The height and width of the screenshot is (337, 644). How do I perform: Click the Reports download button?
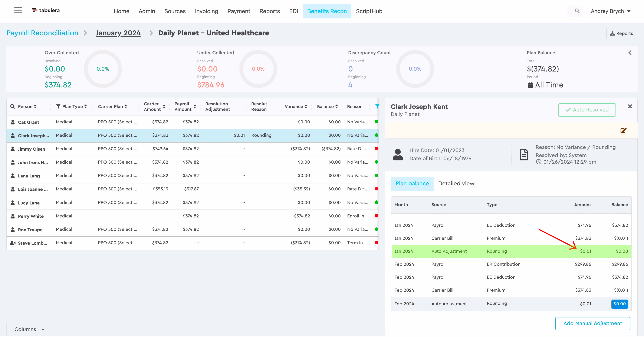[621, 33]
